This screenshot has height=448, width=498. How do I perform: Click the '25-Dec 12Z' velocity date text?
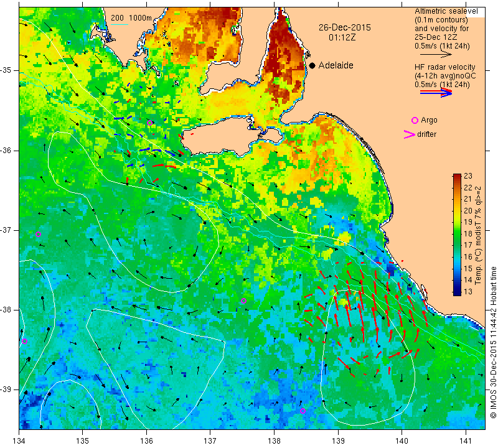point(436,37)
